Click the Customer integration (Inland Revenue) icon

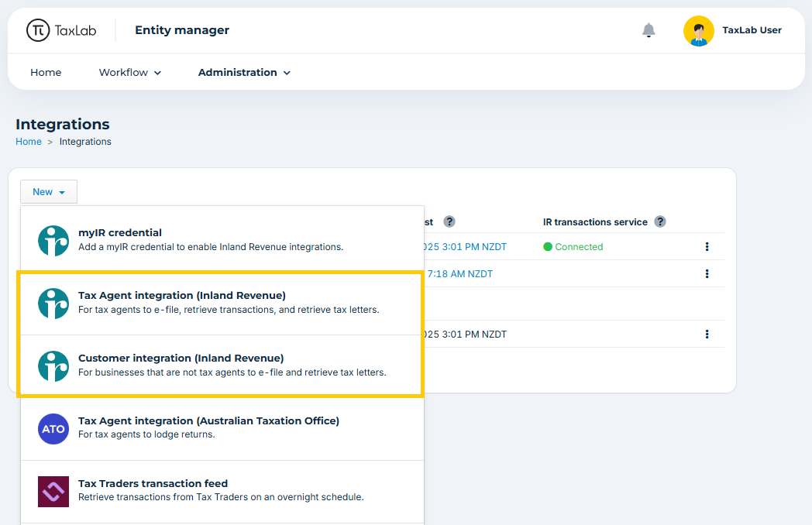[x=53, y=366]
